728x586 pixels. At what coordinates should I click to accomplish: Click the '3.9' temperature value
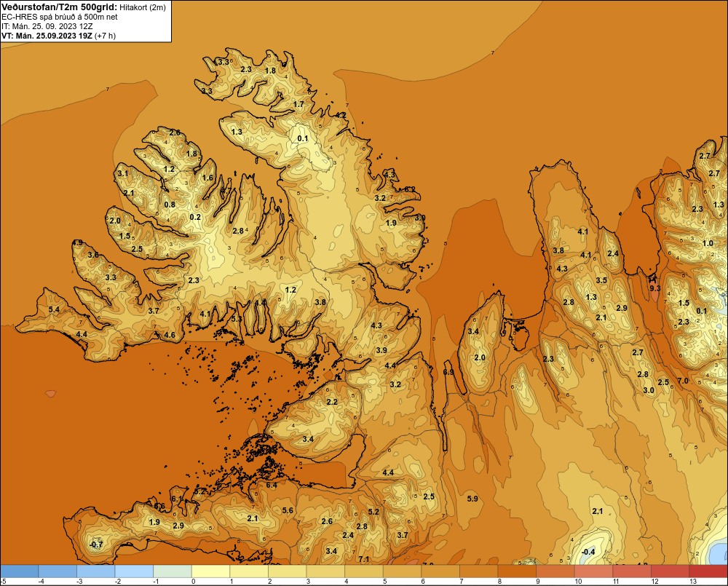click(x=381, y=350)
